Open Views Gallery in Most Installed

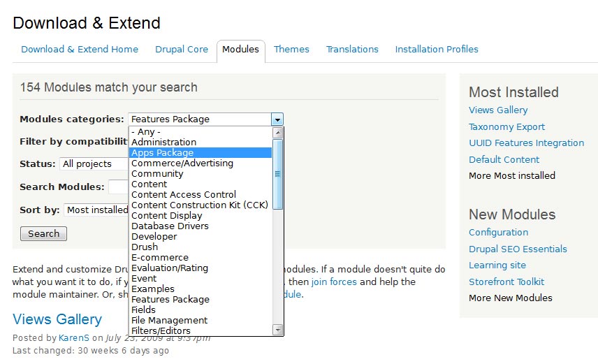click(498, 110)
